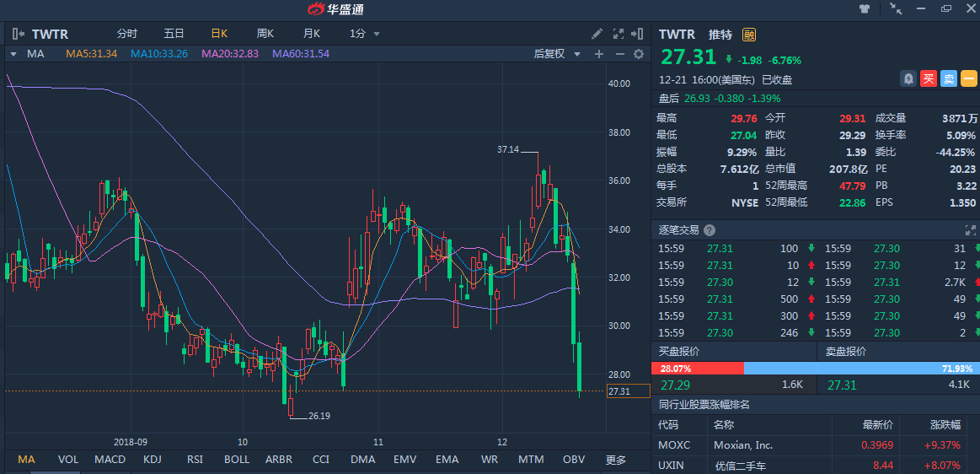Open the skin theme shirt icon
Viewport: 980px width, 474px height.
[x=864, y=9]
